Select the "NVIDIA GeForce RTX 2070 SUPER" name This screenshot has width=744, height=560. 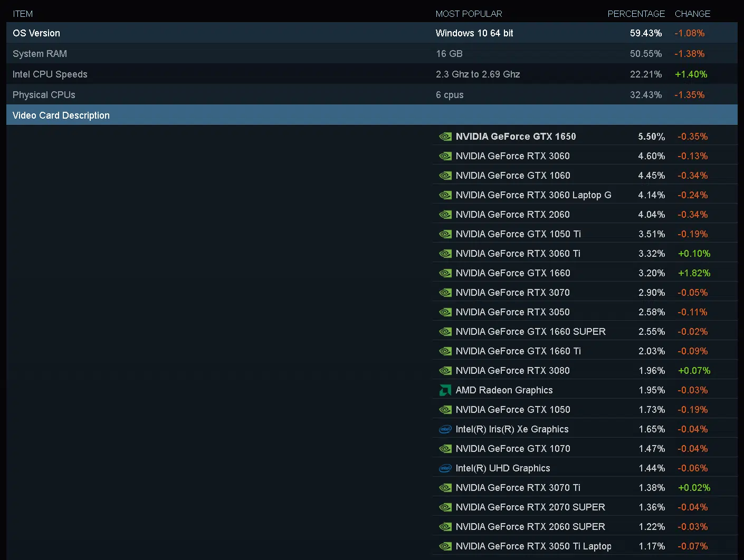point(530,507)
